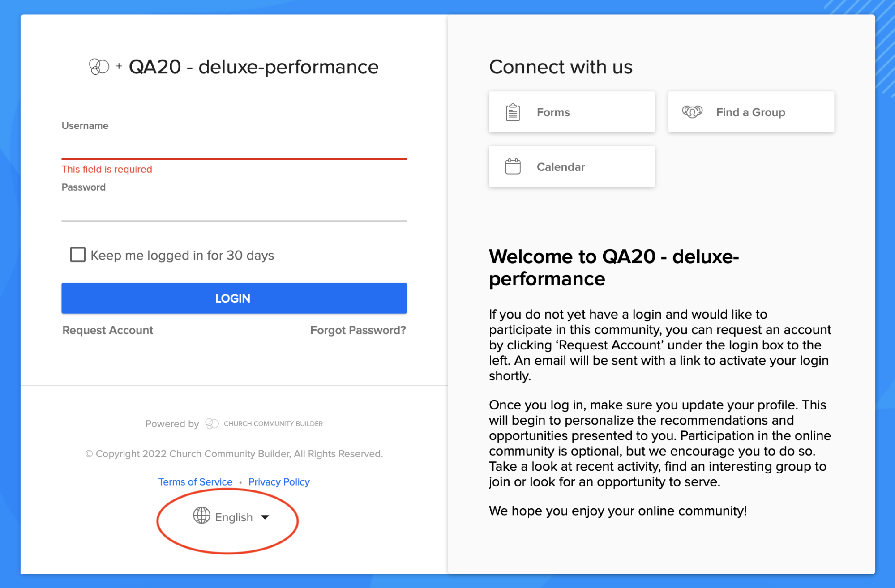Select the Calendar card
This screenshot has width=895, height=588.
coord(571,166)
